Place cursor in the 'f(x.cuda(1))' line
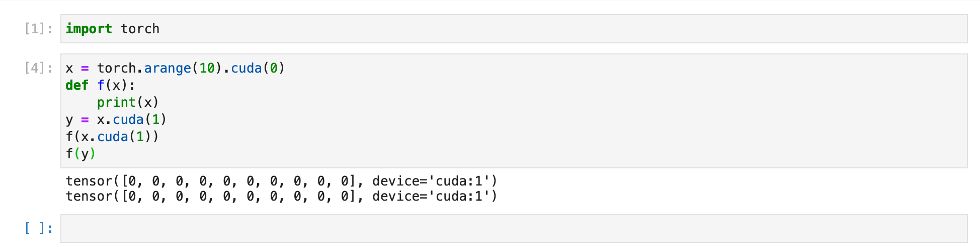980x247 pixels. coord(112,137)
